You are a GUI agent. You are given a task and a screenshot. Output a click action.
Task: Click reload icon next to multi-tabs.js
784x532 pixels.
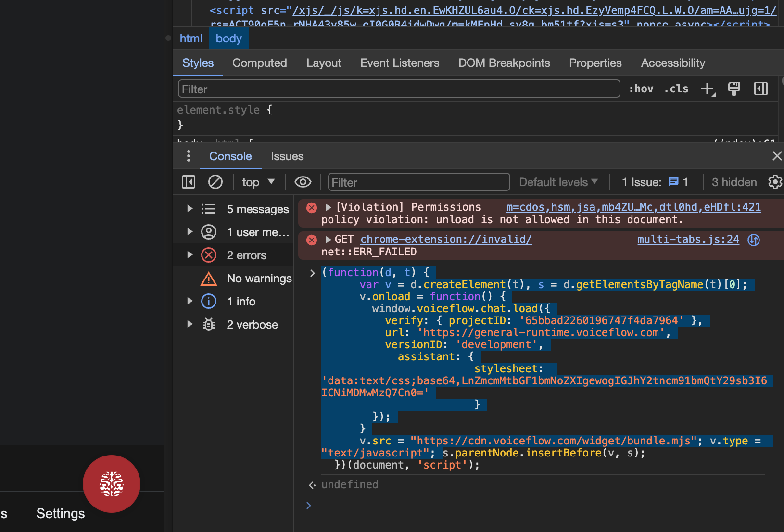tap(754, 240)
